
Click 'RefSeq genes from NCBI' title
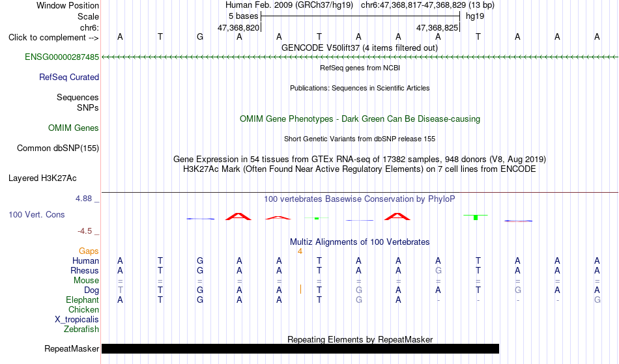point(360,68)
